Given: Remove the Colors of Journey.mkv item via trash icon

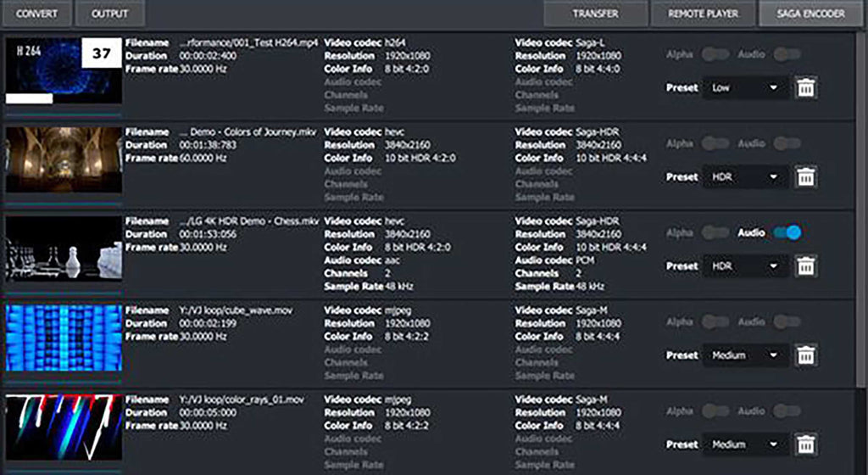Looking at the screenshot, I should click(805, 177).
